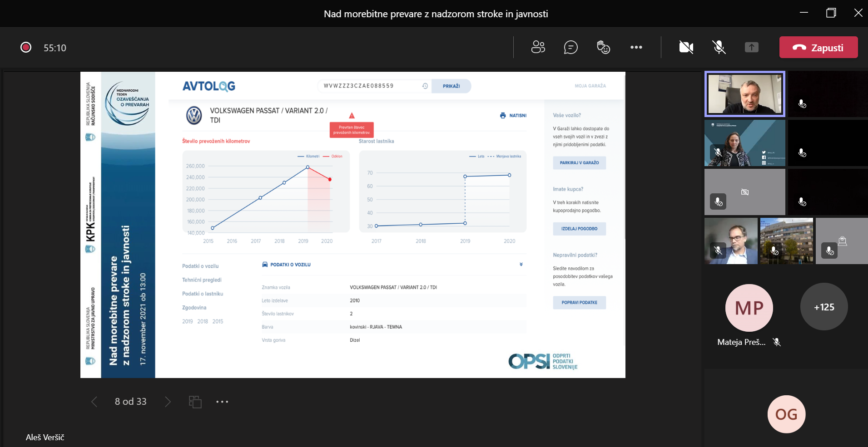This screenshot has height=447, width=868.
Task: Click MOJA GARAŽA link
Action: [590, 86]
